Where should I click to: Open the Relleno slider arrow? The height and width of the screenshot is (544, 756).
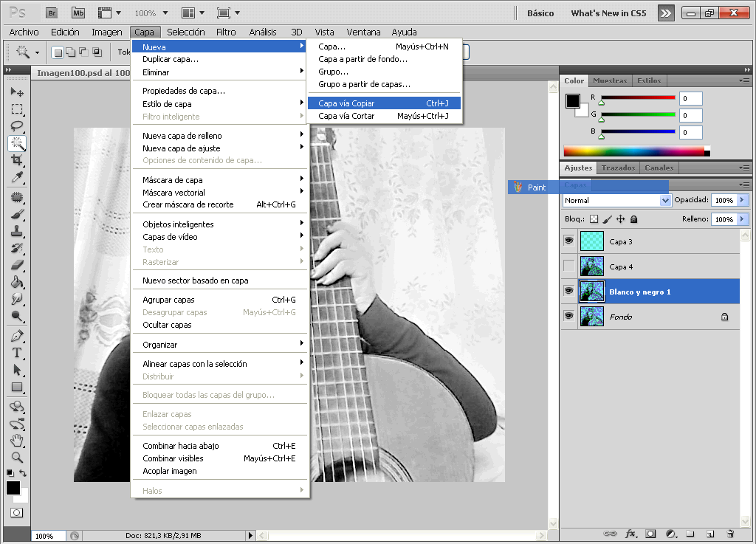click(742, 219)
